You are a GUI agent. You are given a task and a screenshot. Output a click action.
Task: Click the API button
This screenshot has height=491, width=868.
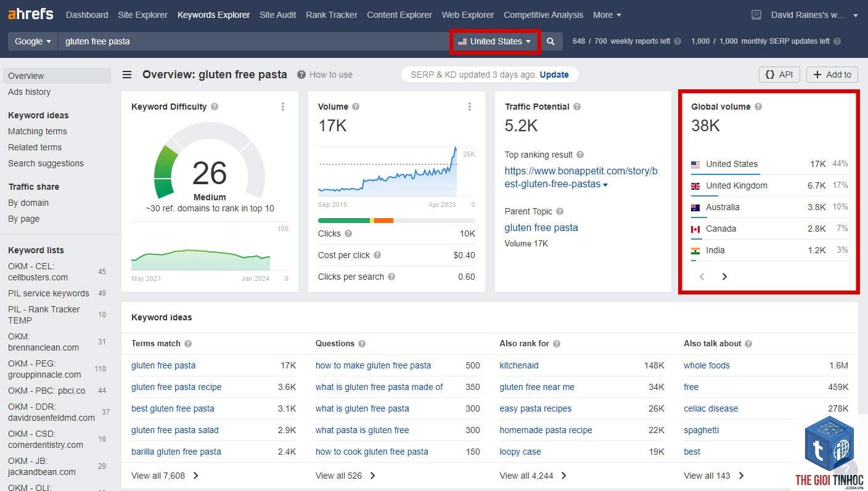point(779,75)
